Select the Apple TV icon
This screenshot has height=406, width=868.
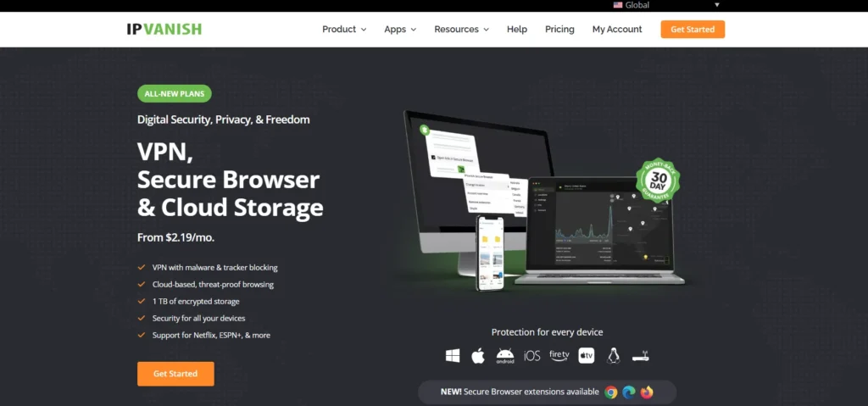[587, 356]
